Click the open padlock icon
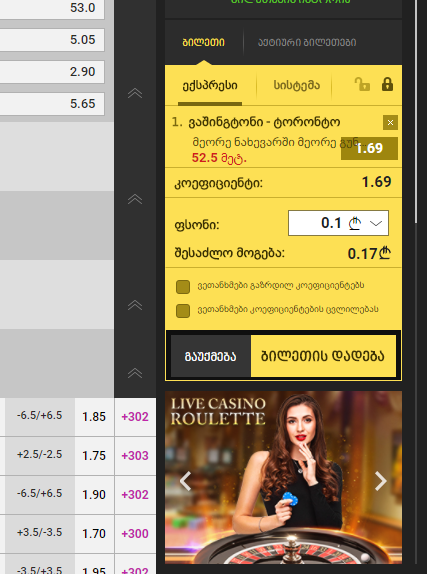Viewport: 427px width, 574px height. (x=362, y=84)
